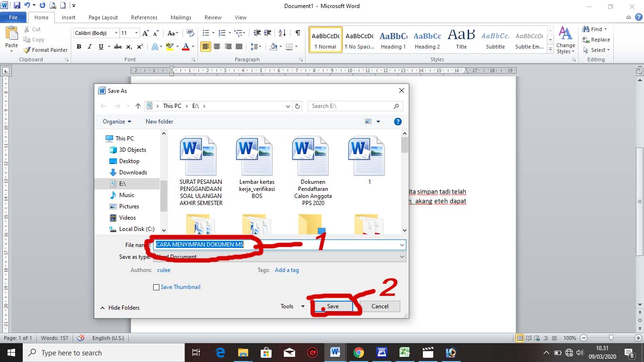This screenshot has height=362, width=644.
Task: Click the Save icon in the Quick Access Toolbar
Action: tap(17, 6)
